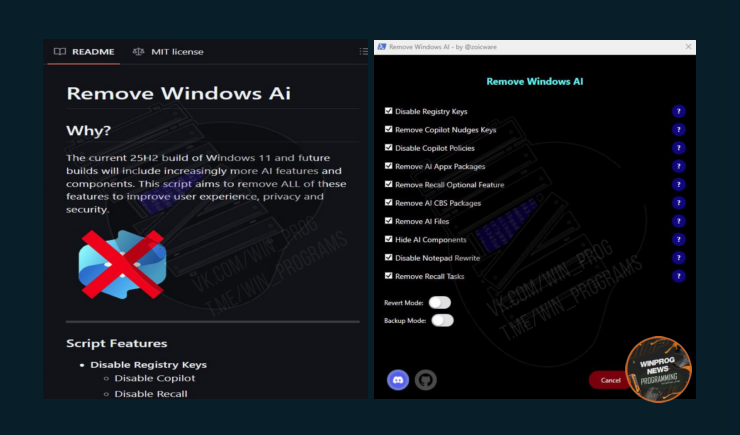Click the Remove Windows Ai README title
The width and height of the screenshot is (740, 435).
[x=178, y=93]
